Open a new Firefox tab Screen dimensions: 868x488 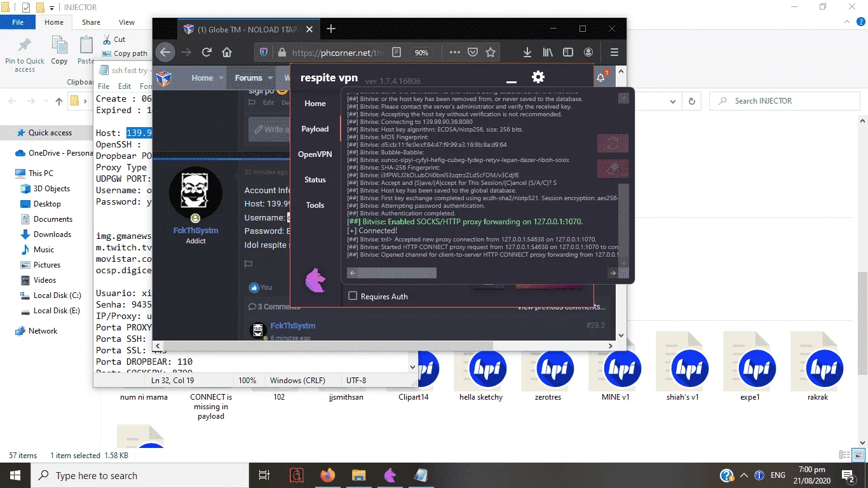point(331,29)
